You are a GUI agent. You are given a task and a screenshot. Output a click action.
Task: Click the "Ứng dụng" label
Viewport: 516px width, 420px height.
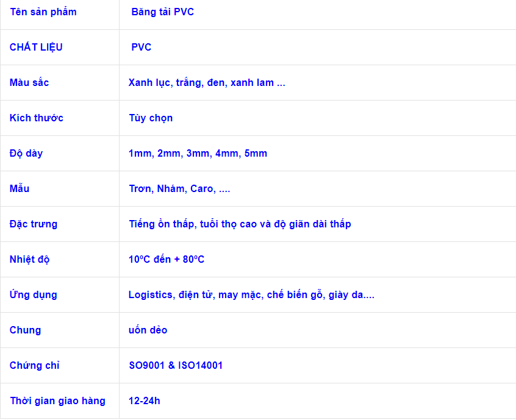pyautogui.click(x=33, y=294)
